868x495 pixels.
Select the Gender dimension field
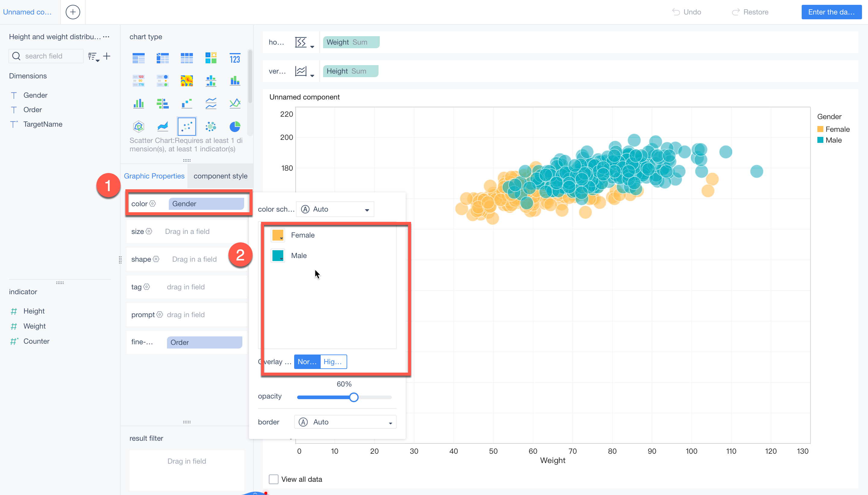[35, 95]
